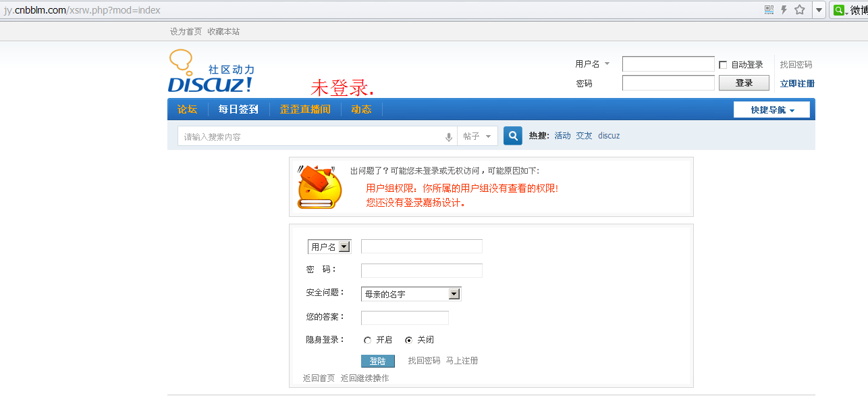Click form 找回密码 link beside 登陆
Image resolution: width=868 pixels, height=398 pixels.
[424, 361]
